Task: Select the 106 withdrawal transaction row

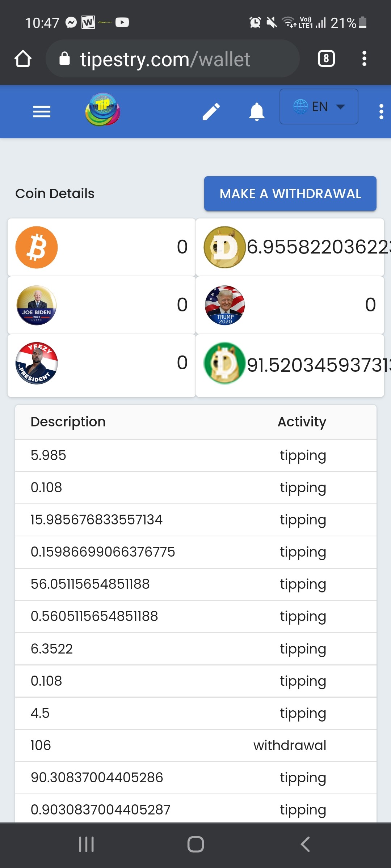Action: tap(196, 745)
